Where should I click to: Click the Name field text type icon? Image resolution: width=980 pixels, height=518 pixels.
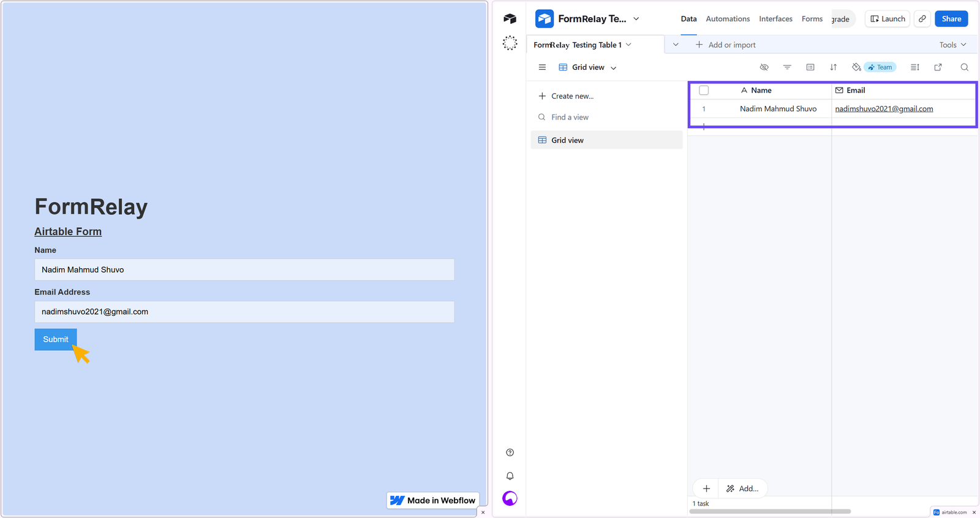744,90
